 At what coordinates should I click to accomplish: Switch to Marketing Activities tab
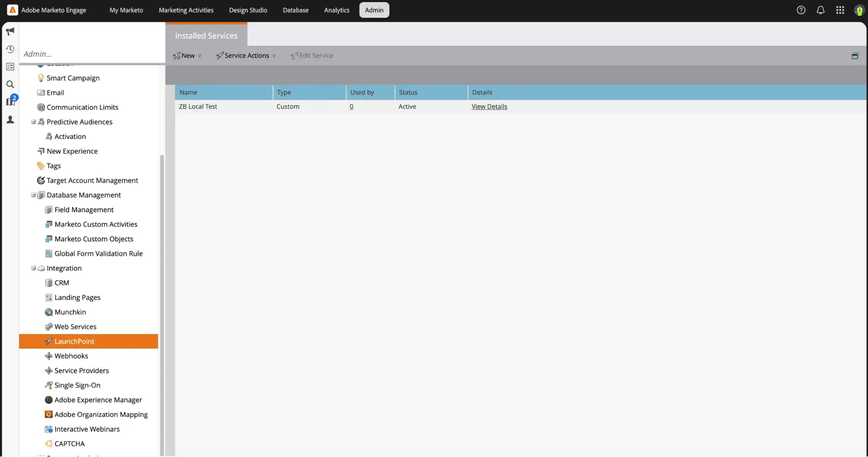[186, 10]
